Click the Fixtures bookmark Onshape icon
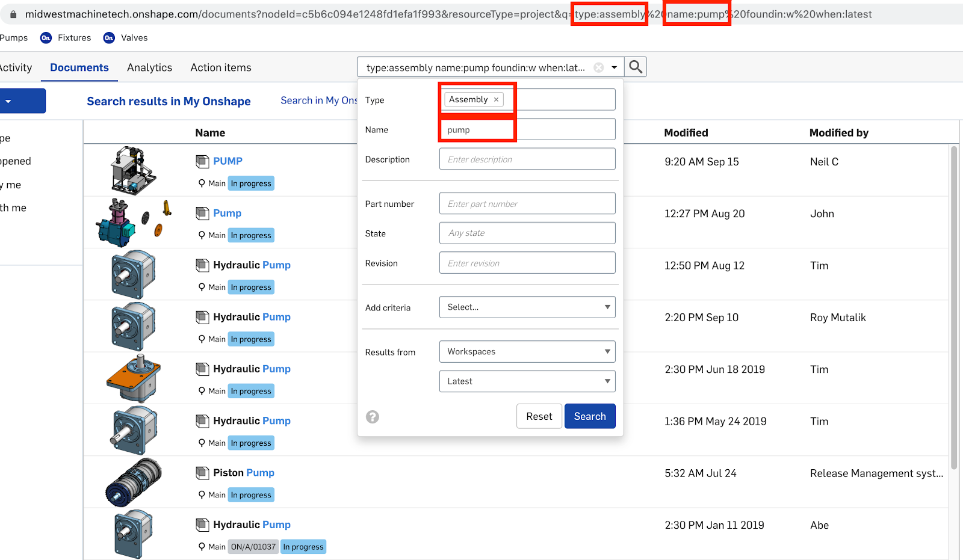Viewport: 963px width, 560px height. pyautogui.click(x=46, y=38)
